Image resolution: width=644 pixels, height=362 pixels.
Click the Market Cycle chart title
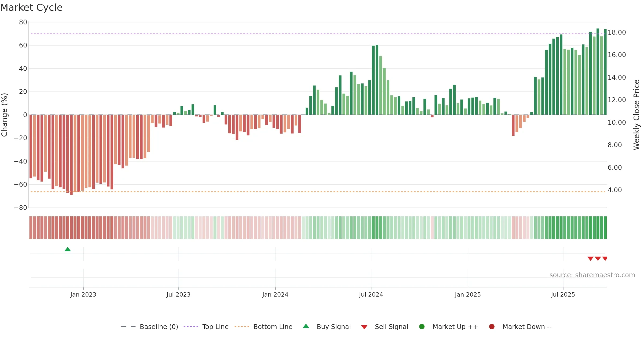click(31, 8)
